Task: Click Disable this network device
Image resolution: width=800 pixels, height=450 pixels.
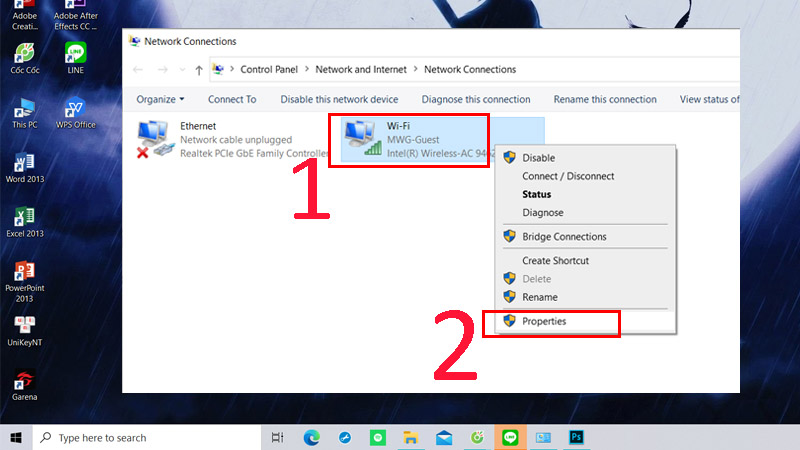Action: coord(339,99)
